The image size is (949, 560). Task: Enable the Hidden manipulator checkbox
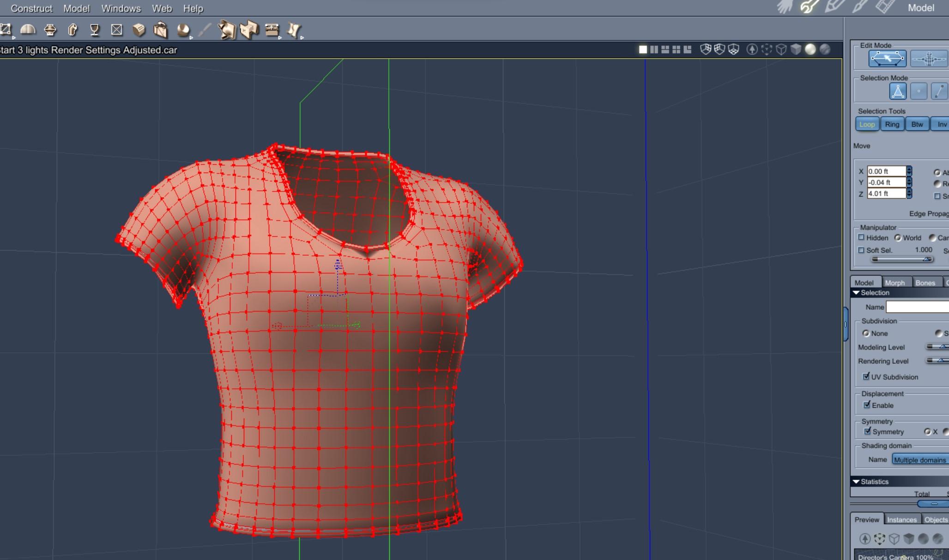pyautogui.click(x=861, y=237)
